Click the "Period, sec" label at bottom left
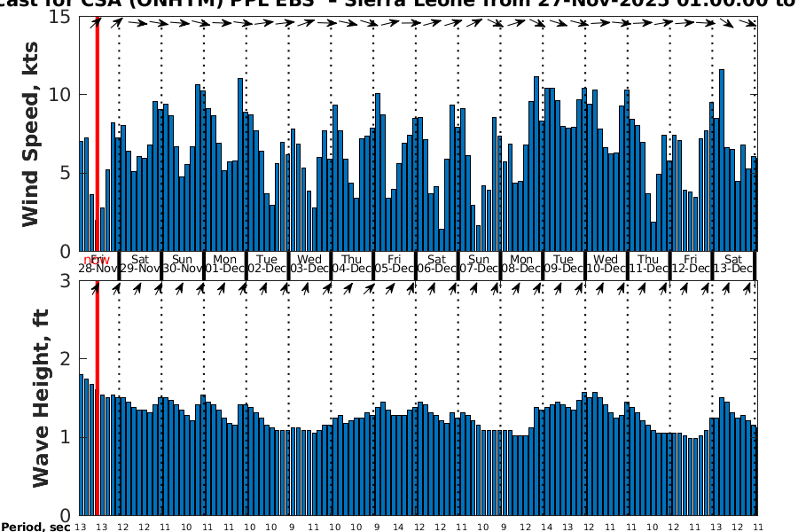The height and width of the screenshot is (532, 798). point(35,528)
